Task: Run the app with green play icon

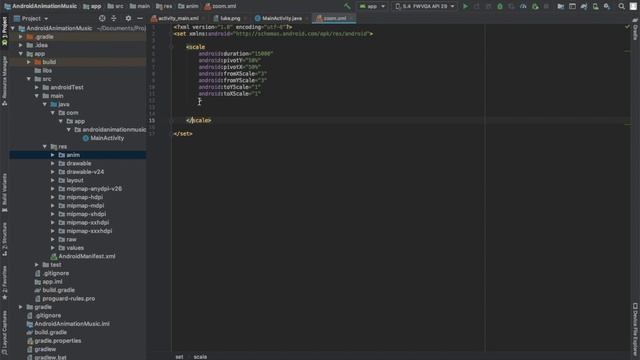Action: tap(465, 6)
